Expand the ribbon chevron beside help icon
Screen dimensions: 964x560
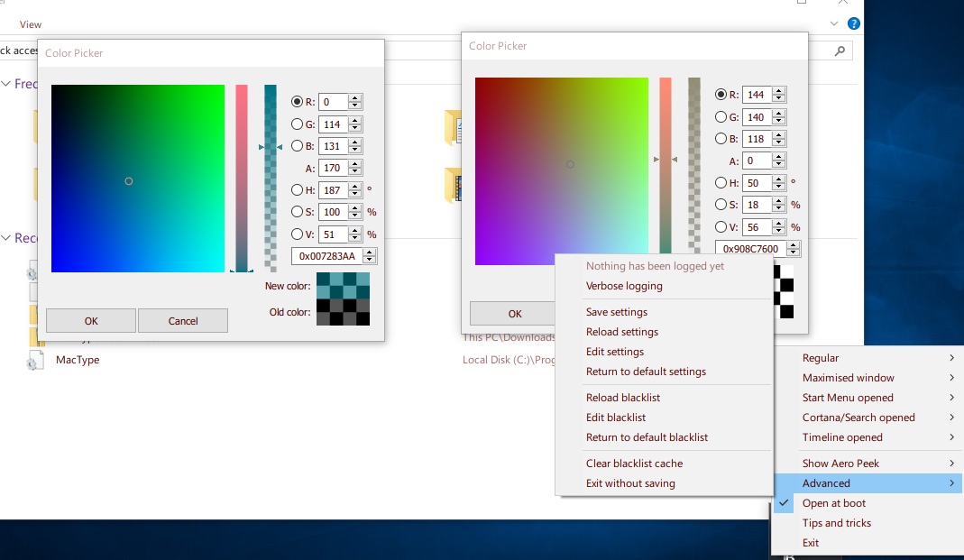pyautogui.click(x=833, y=24)
